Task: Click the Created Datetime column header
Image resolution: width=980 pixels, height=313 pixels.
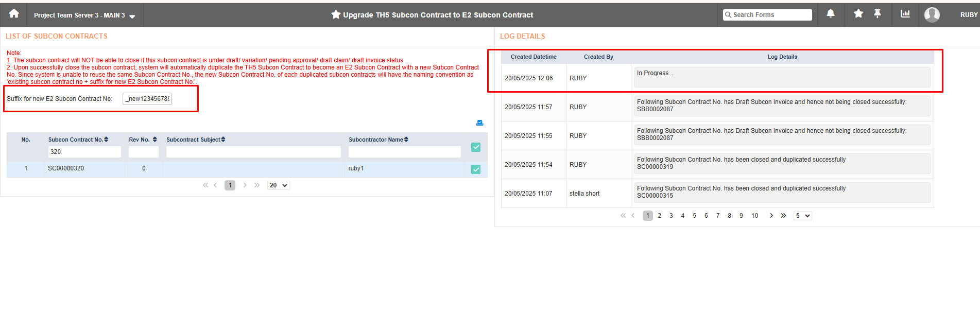Action: click(534, 57)
